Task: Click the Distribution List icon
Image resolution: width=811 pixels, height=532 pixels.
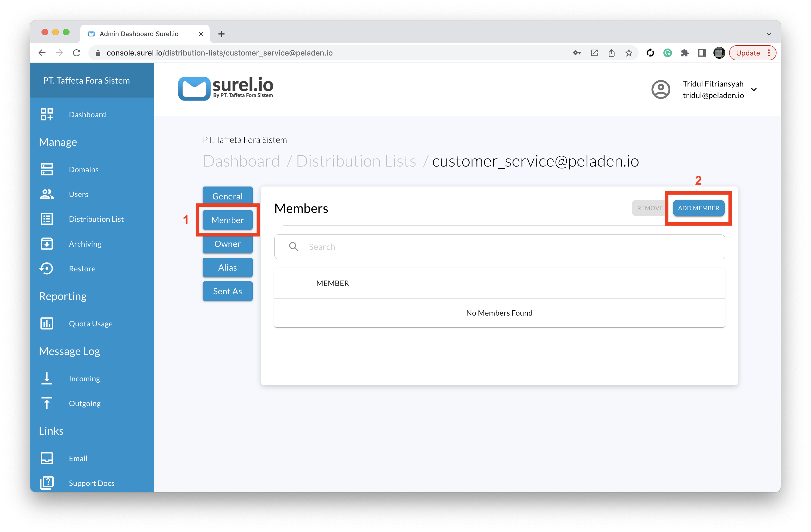Action: pyautogui.click(x=47, y=219)
